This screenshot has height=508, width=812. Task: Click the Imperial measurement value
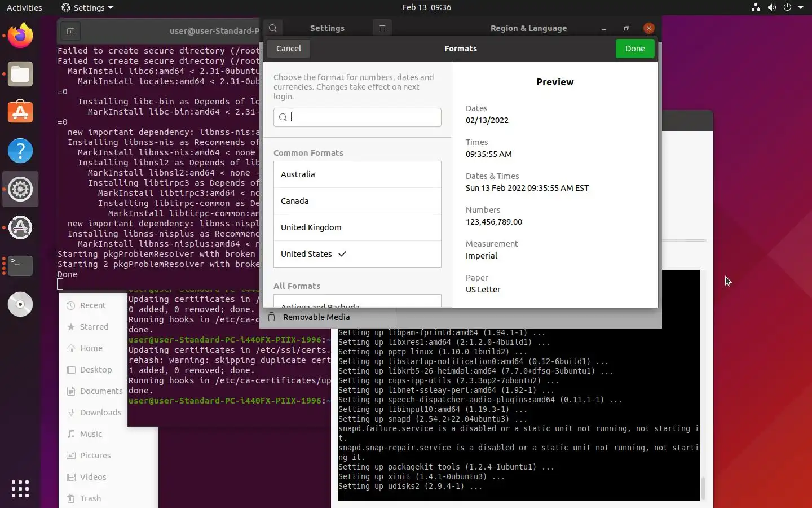point(482,256)
